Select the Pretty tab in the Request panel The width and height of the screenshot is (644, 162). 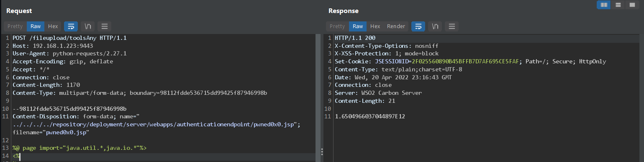point(15,26)
